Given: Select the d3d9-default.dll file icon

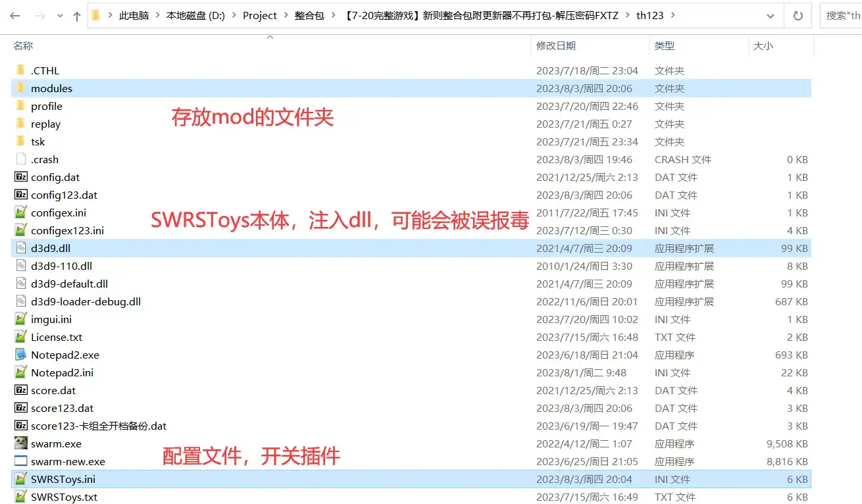Looking at the screenshot, I should [x=20, y=284].
